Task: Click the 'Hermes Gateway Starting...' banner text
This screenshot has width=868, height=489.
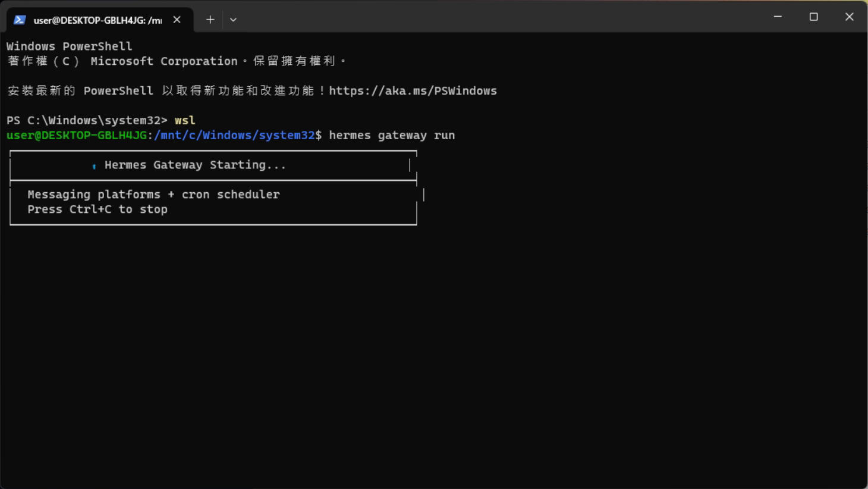Action: (x=195, y=165)
